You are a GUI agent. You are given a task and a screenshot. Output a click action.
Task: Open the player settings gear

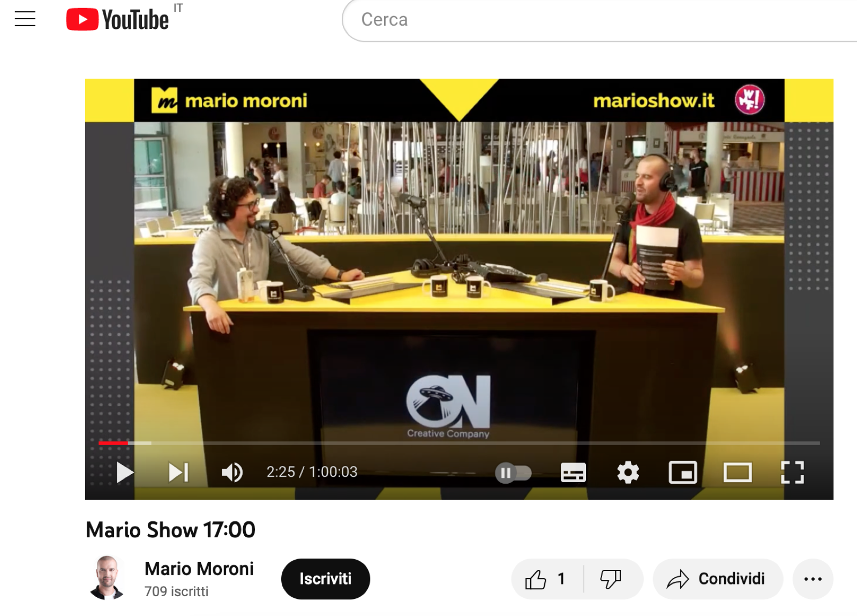point(628,472)
